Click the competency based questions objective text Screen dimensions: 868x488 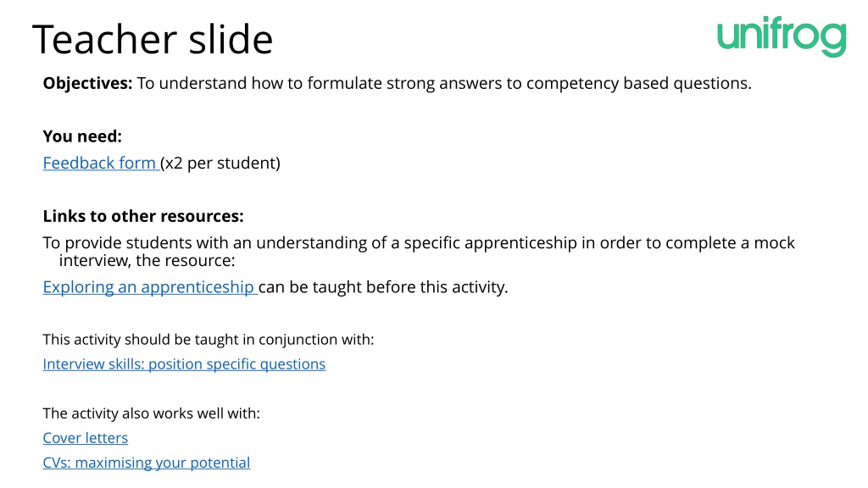tap(639, 84)
